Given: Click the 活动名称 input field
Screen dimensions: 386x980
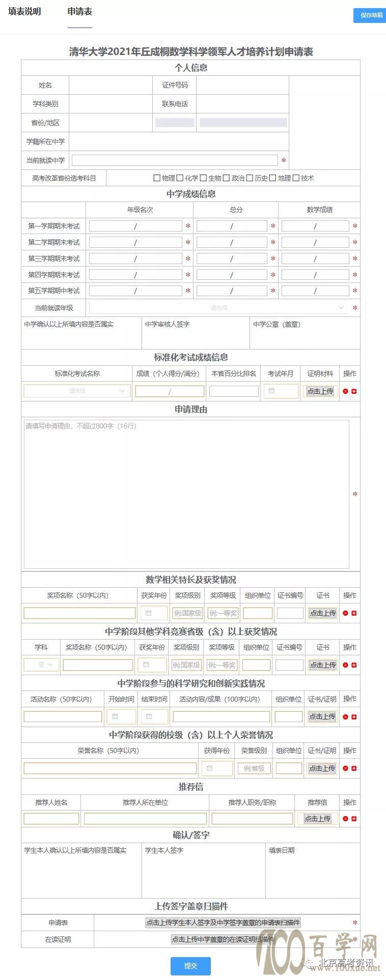Looking at the screenshot, I should tap(63, 716).
